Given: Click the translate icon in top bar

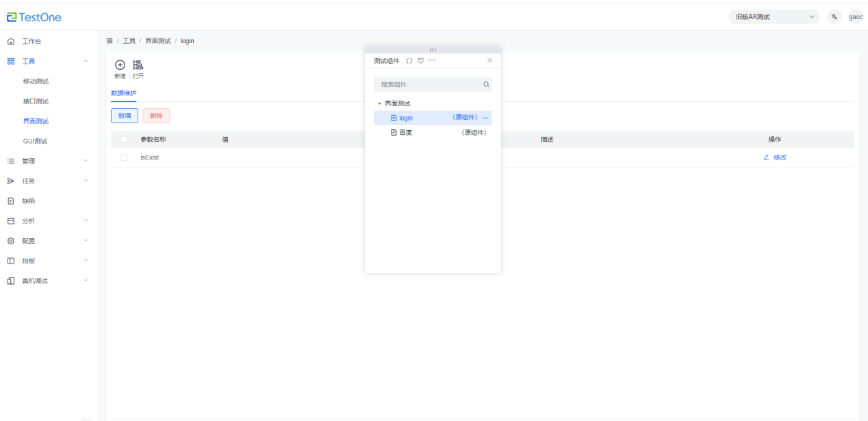Looking at the screenshot, I should (x=834, y=17).
